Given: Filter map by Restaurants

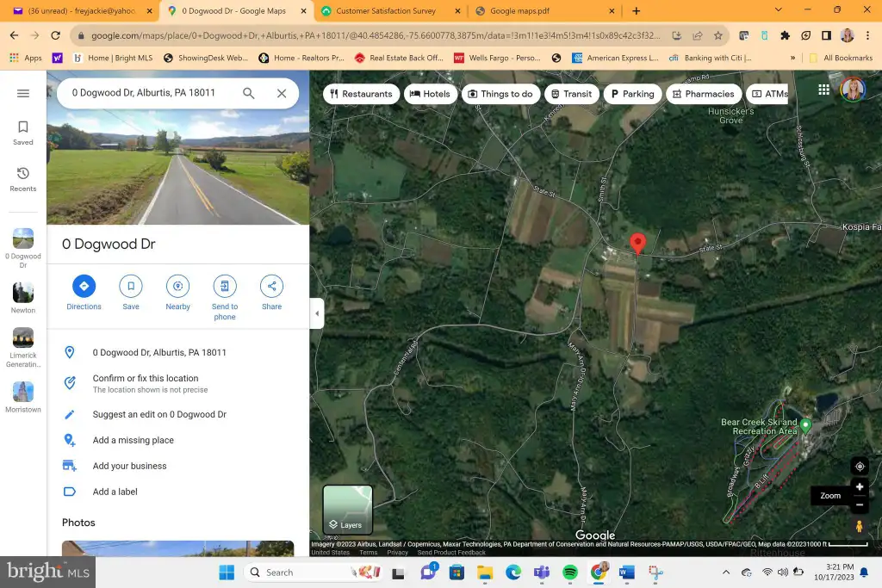Looking at the screenshot, I should point(361,94).
